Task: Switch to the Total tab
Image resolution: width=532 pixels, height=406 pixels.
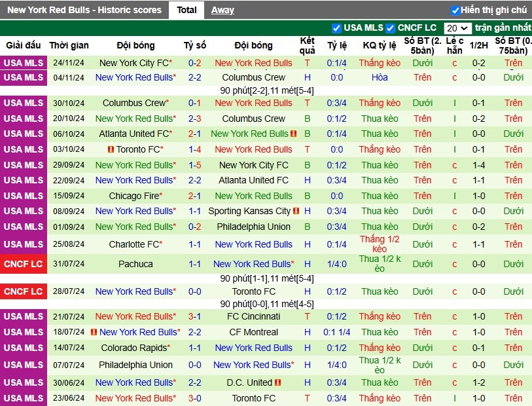Action: (186, 10)
